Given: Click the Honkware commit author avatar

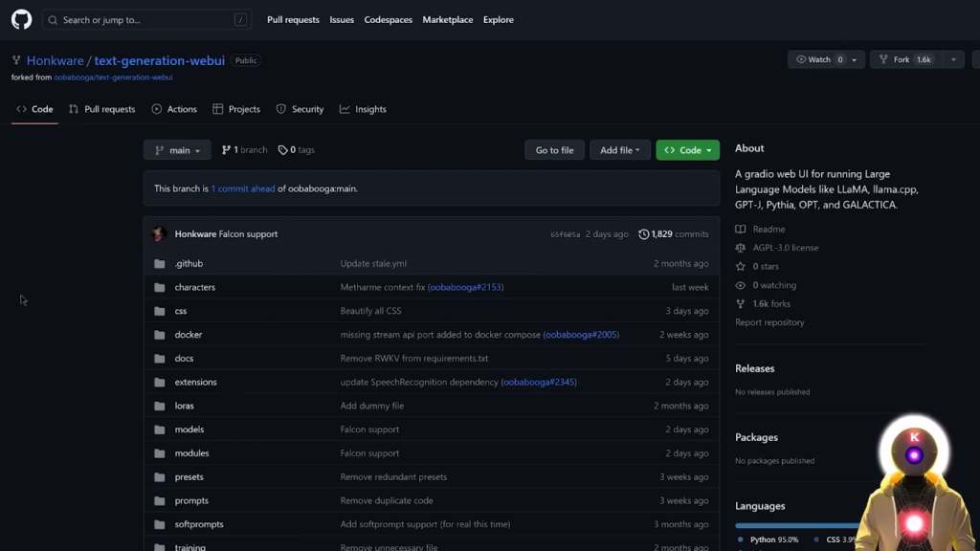Looking at the screenshot, I should click(x=159, y=234).
